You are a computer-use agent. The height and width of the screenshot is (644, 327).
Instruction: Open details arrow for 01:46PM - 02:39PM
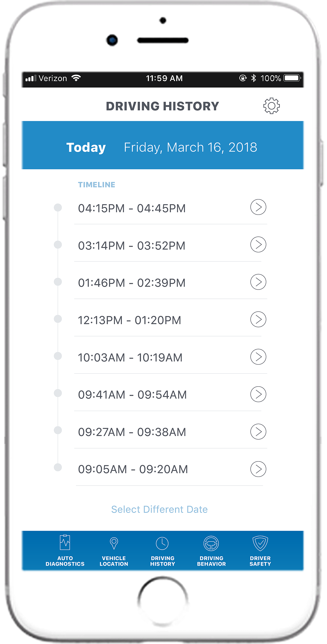click(x=258, y=282)
